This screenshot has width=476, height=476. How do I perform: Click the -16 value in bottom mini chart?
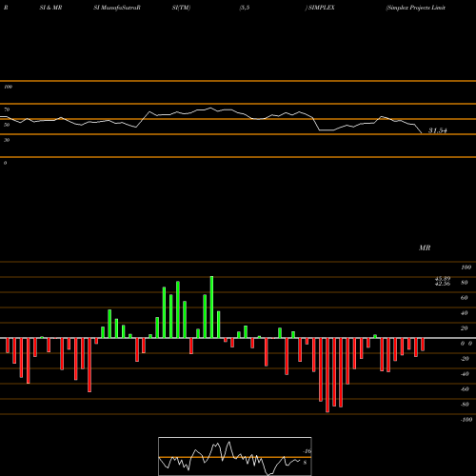[x=307, y=451]
